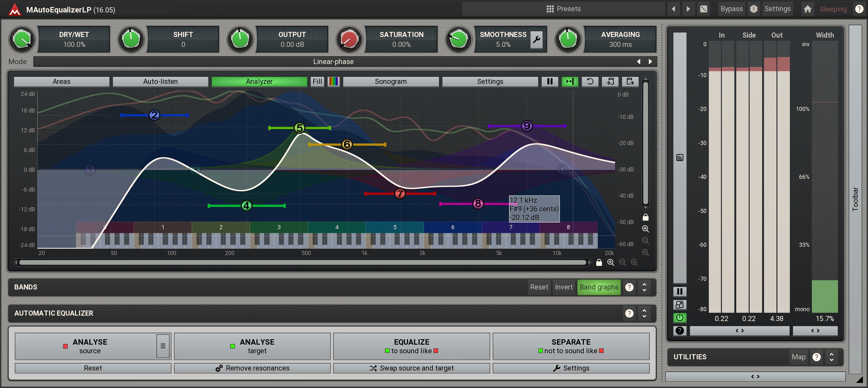
Task: Click the MeldaProduction logo icon
Action: (14, 9)
